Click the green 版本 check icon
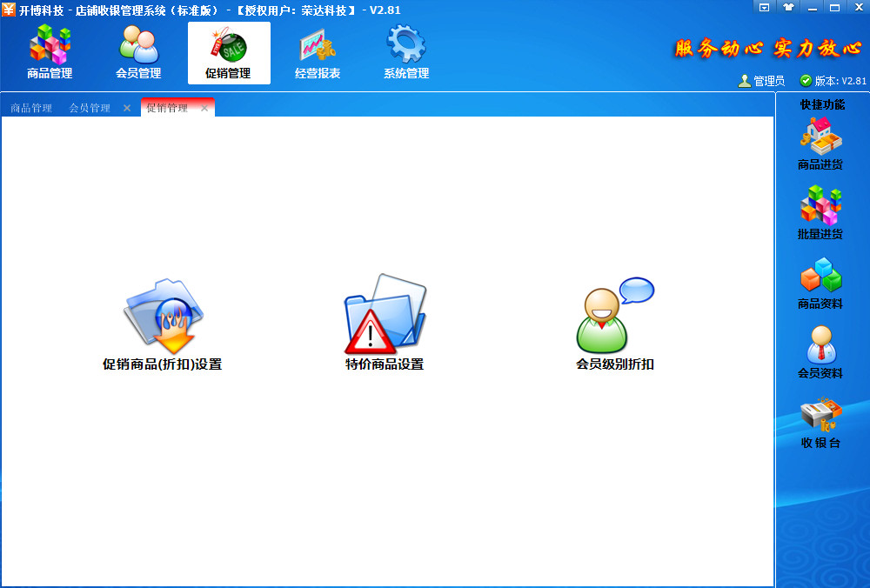Viewport: 870px width, 588px height. (806, 81)
